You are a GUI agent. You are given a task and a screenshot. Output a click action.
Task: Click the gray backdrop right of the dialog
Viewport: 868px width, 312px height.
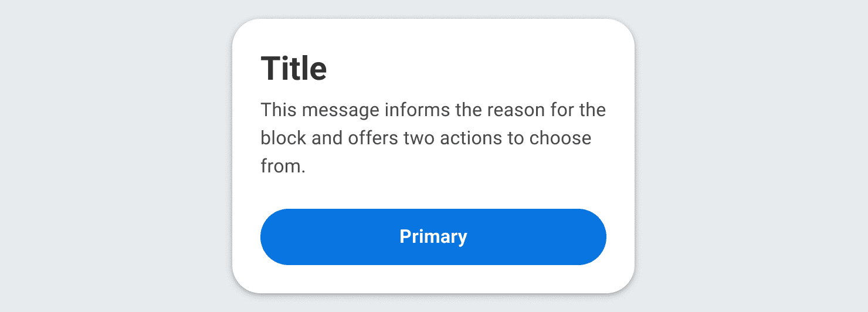tap(751, 156)
